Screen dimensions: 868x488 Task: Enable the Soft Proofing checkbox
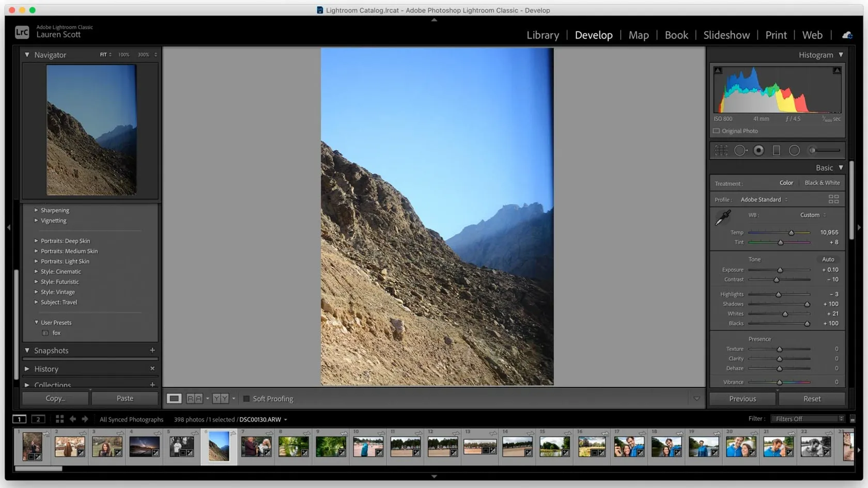[246, 399]
